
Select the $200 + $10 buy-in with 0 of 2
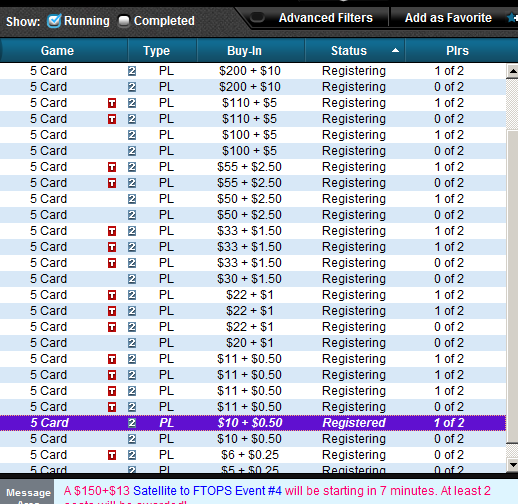[250, 87]
